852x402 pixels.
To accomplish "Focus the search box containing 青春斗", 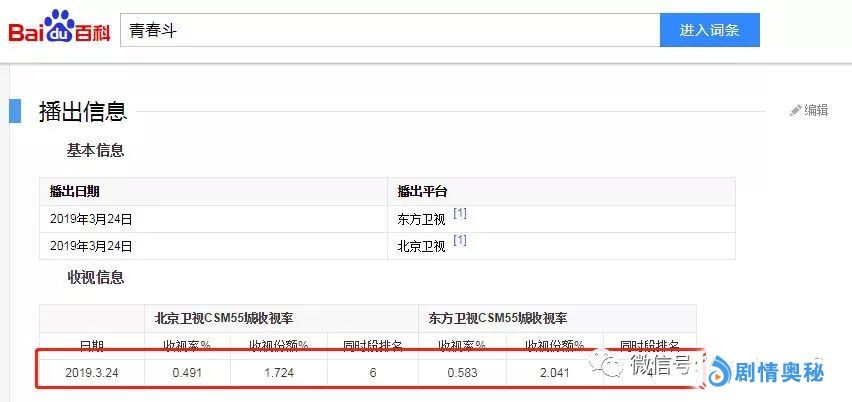I will (389, 30).
